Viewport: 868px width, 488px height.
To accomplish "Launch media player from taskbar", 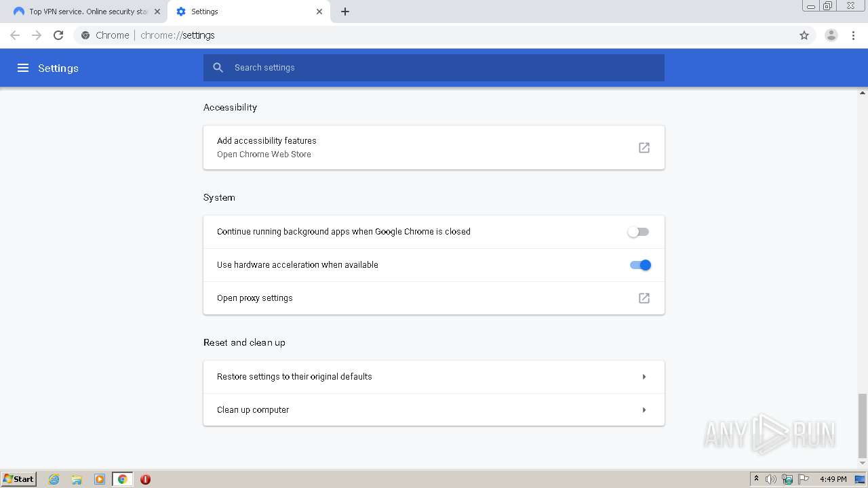I will pos(100,479).
